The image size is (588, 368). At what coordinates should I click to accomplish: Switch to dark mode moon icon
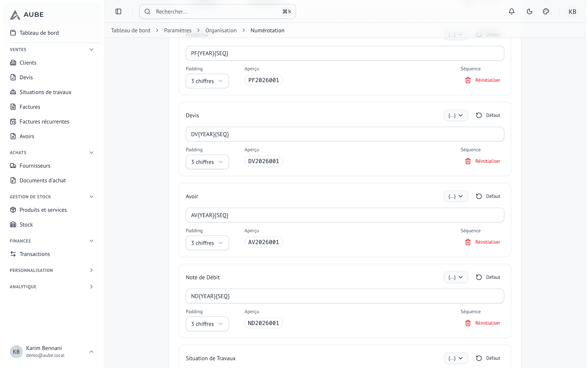click(x=529, y=11)
